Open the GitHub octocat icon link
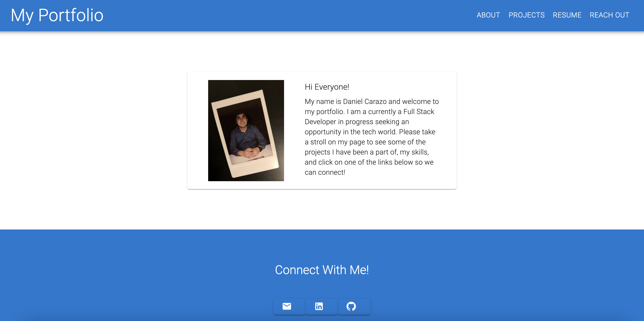Image resolution: width=644 pixels, height=321 pixels. 351,306
